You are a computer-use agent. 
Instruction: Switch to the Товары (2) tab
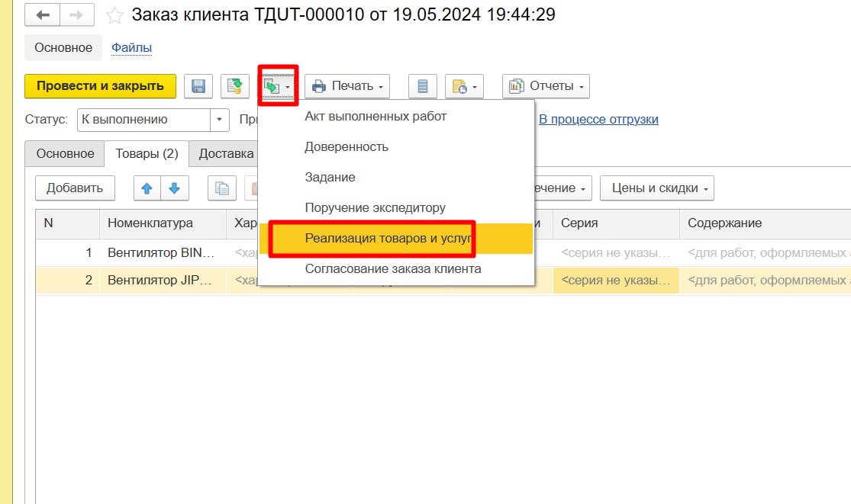(x=147, y=154)
